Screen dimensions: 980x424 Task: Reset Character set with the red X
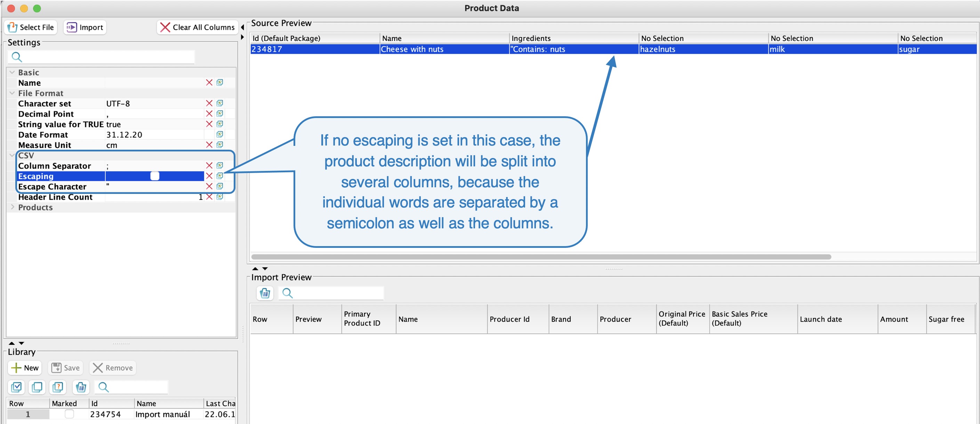[209, 104]
